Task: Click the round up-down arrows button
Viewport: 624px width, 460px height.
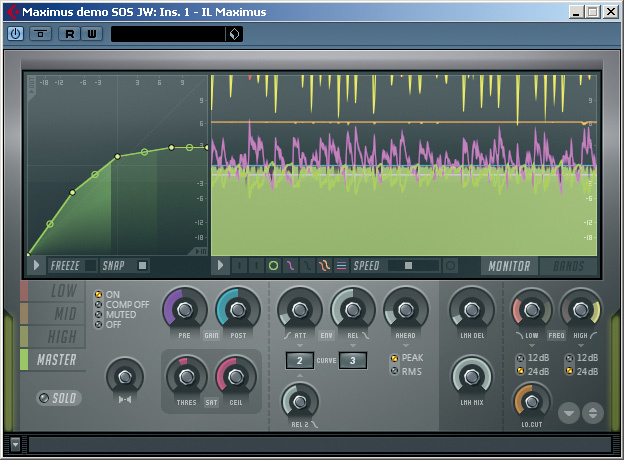Action: pos(593,413)
